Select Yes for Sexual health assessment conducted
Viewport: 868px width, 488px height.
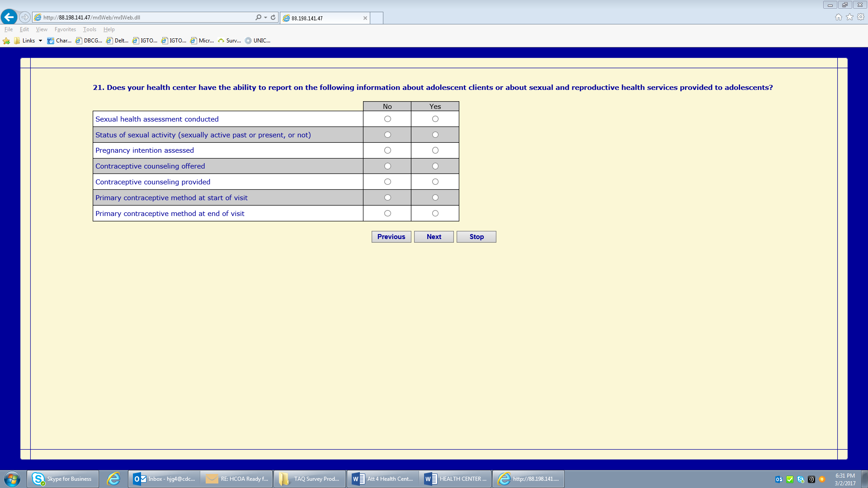point(435,119)
